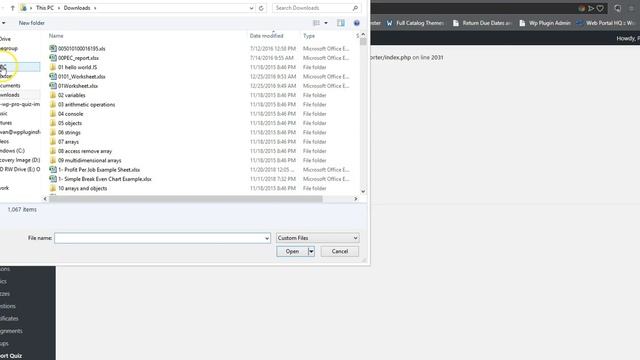Click the browser toolbar icon left of the menu button

tap(618, 8)
